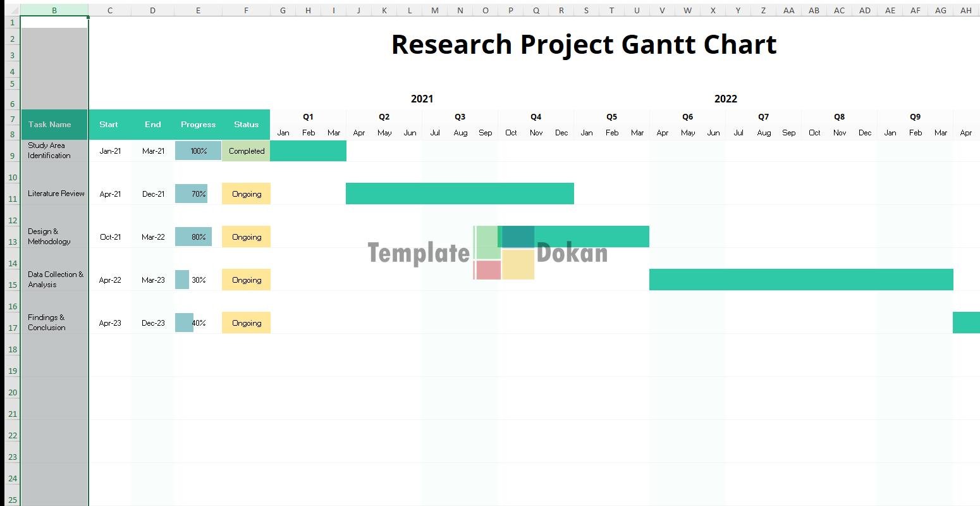The width and height of the screenshot is (980, 506).
Task: Click the Research Project Gantt Chart title
Action: tap(584, 44)
